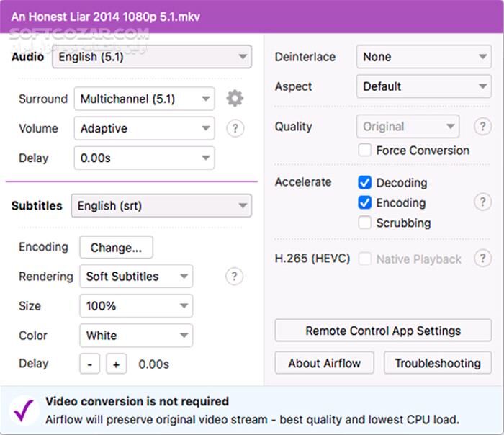Open the subtitle Color dropdown
Image resolution: width=504 pixels, height=435 pixels.
136,336
